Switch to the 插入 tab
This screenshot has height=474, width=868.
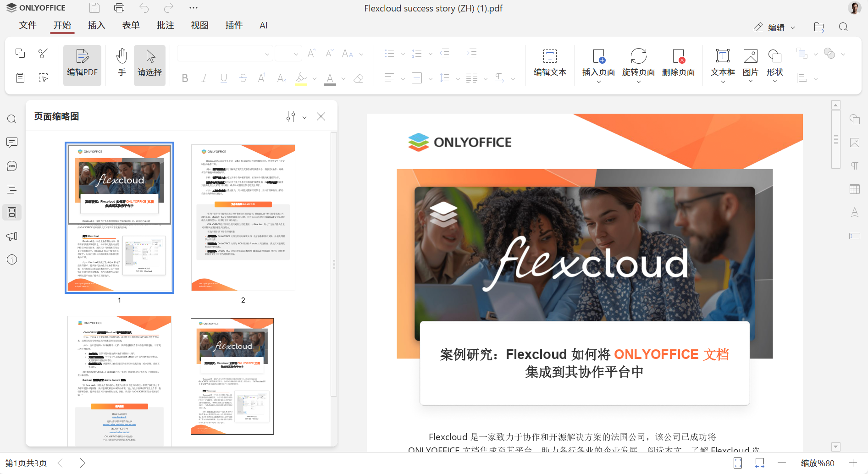(x=96, y=26)
